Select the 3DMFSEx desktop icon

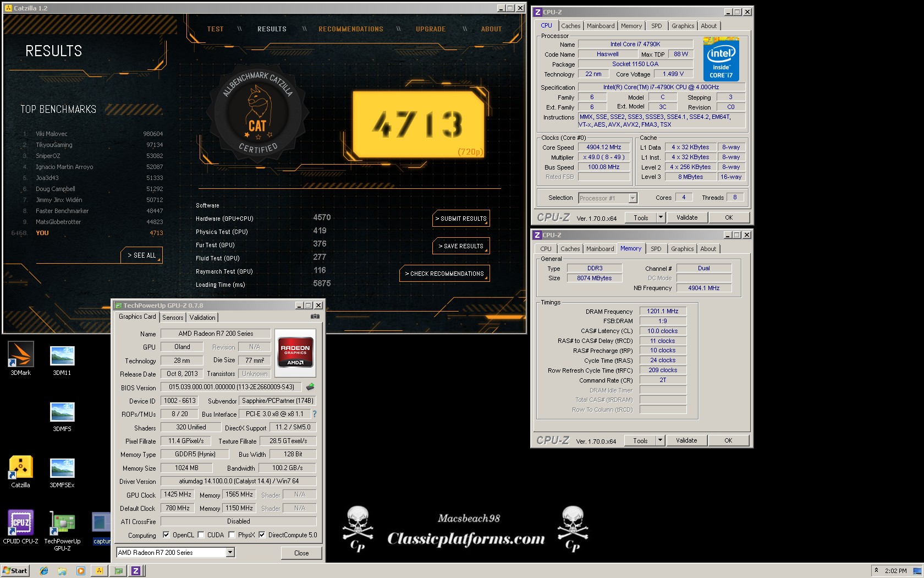[x=62, y=473]
